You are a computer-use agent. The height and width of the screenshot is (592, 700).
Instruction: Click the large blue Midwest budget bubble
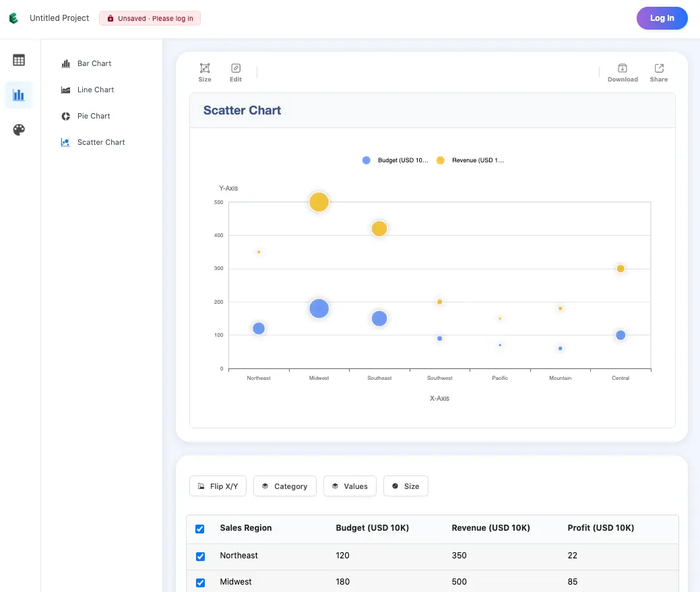point(319,308)
